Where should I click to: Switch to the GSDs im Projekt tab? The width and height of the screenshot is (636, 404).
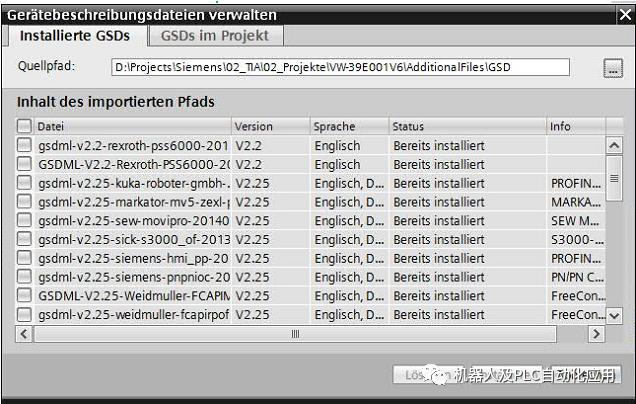coord(215,35)
